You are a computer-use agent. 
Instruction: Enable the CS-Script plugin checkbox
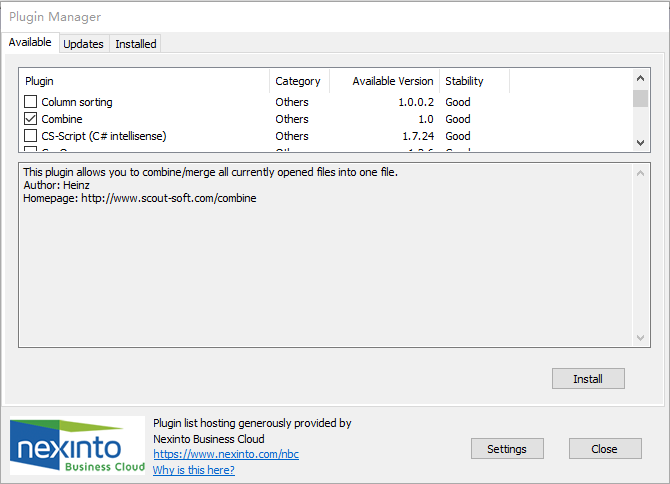[31, 136]
